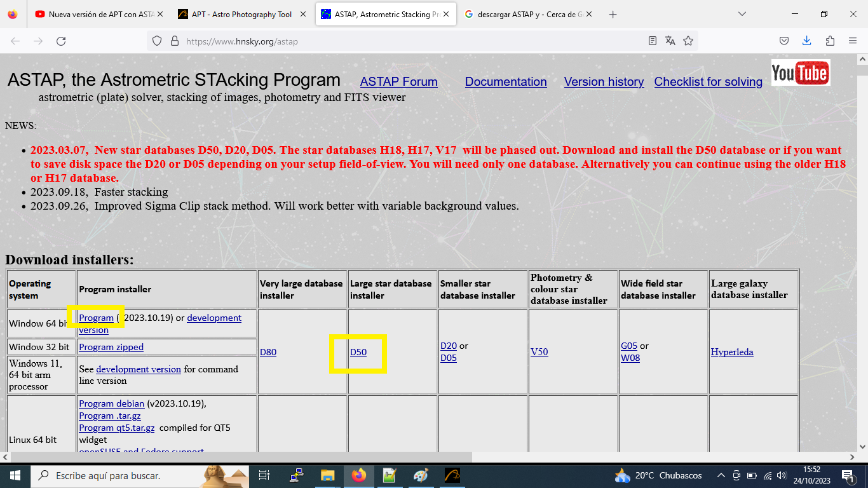Close the 'APT - Astro Photography Tool' tab
Viewport: 868px width, 488px height.
302,14
